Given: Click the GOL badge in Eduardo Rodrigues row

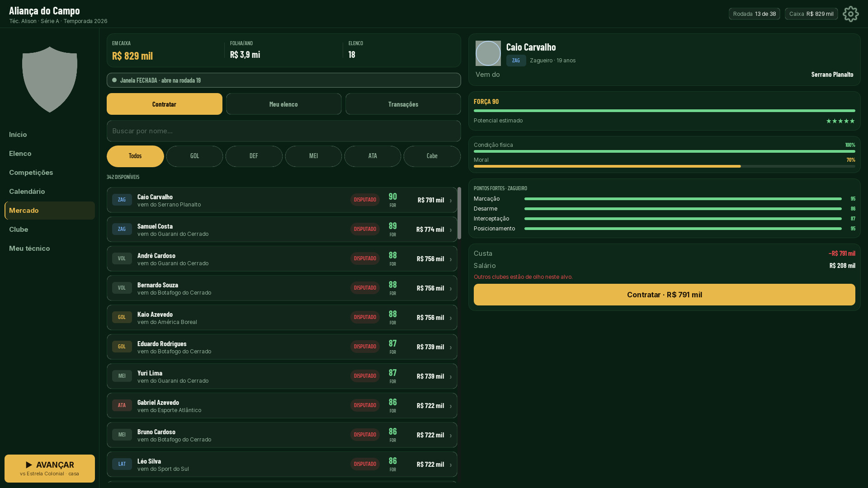Looking at the screenshot, I should click(122, 347).
